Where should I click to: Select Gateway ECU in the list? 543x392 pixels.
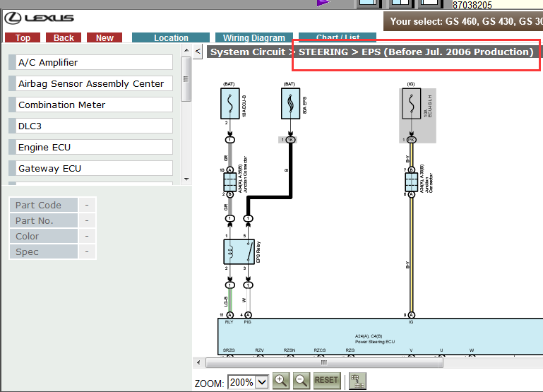pos(90,168)
